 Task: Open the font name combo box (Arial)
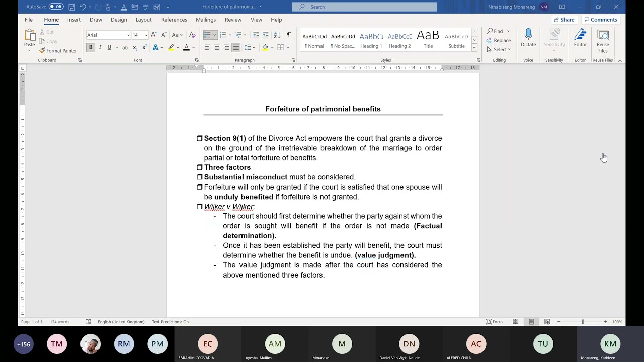(108, 35)
